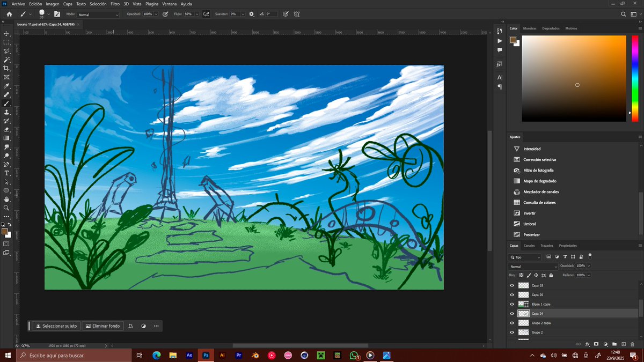This screenshot has height=362, width=644.
Task: Click the Eliminar fondo button
Action: [103, 326]
